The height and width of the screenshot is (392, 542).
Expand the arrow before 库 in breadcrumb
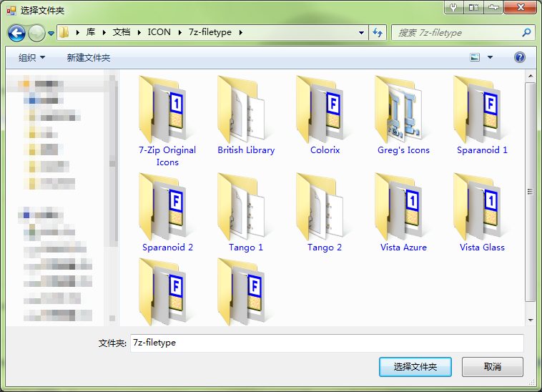point(78,32)
